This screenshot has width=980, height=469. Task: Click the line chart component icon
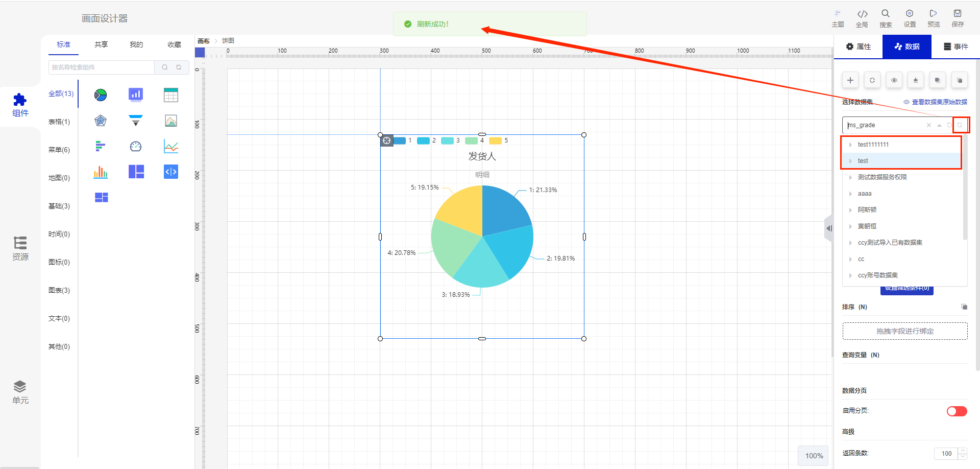click(171, 147)
